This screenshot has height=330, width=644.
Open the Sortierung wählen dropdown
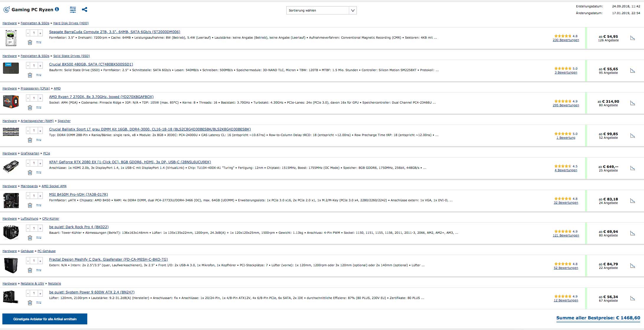[x=317, y=10]
